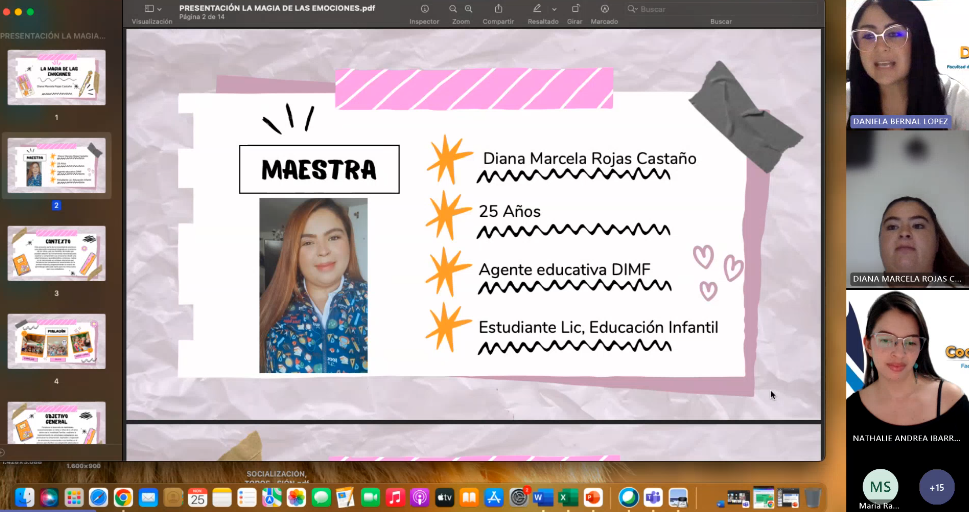This screenshot has height=512, width=969.
Task: Click the +15 more participants button
Action: pyautogui.click(x=936, y=486)
